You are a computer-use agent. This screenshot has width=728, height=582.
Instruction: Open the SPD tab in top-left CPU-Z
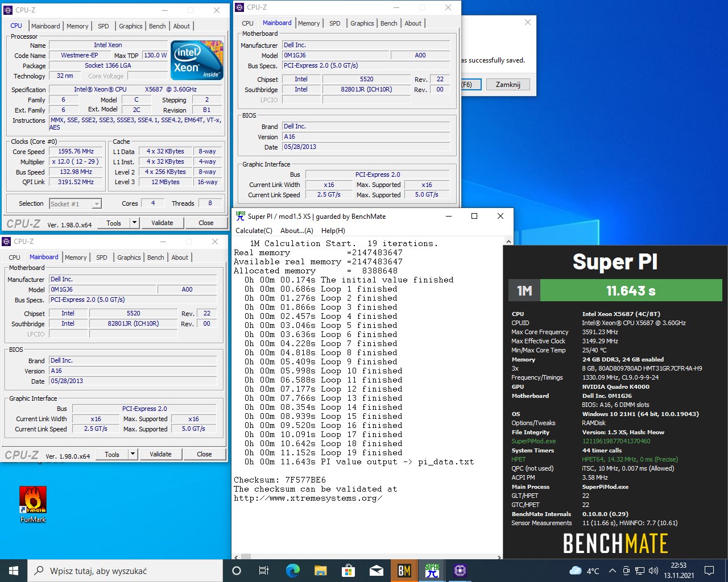(104, 26)
